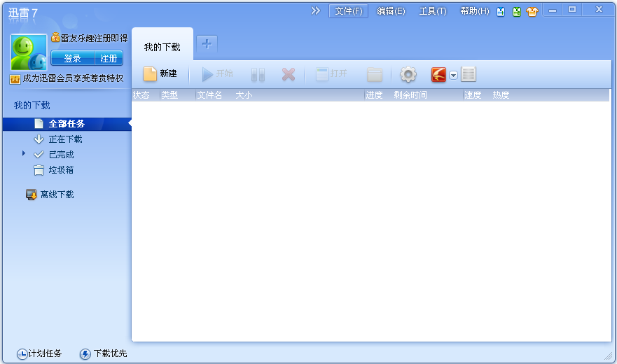The image size is (617, 364).
Task: Click 成为迅雷会员享受尊贵特权 membership link
Action: click(74, 78)
